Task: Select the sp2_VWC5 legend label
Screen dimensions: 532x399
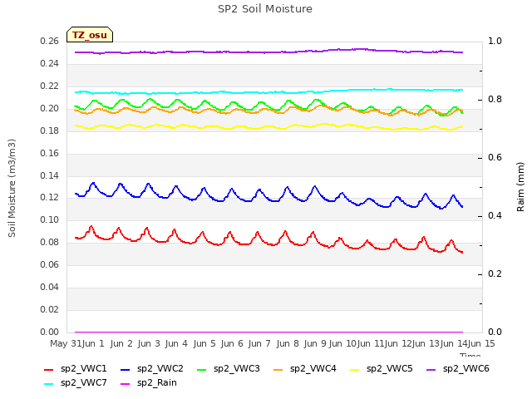Action: (x=390, y=369)
